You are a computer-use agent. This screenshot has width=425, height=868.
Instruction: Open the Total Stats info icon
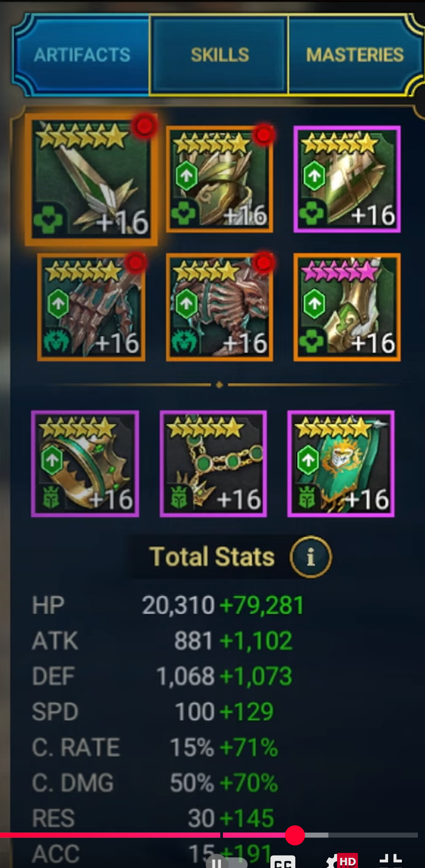tap(310, 556)
